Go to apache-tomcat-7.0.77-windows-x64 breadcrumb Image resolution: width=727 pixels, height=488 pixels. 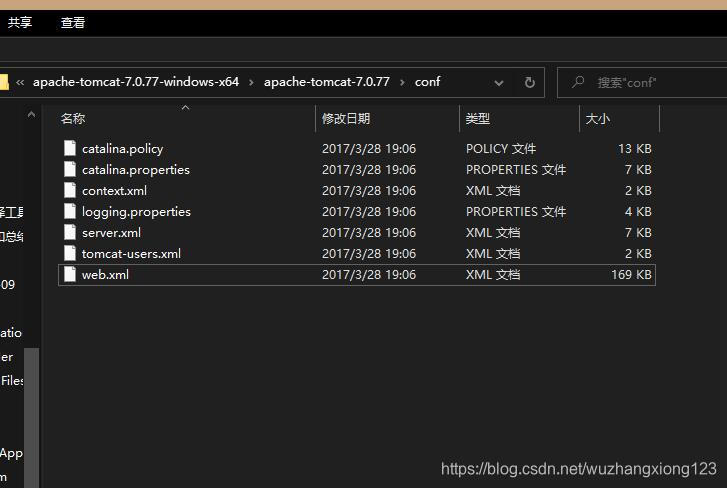[x=136, y=82]
